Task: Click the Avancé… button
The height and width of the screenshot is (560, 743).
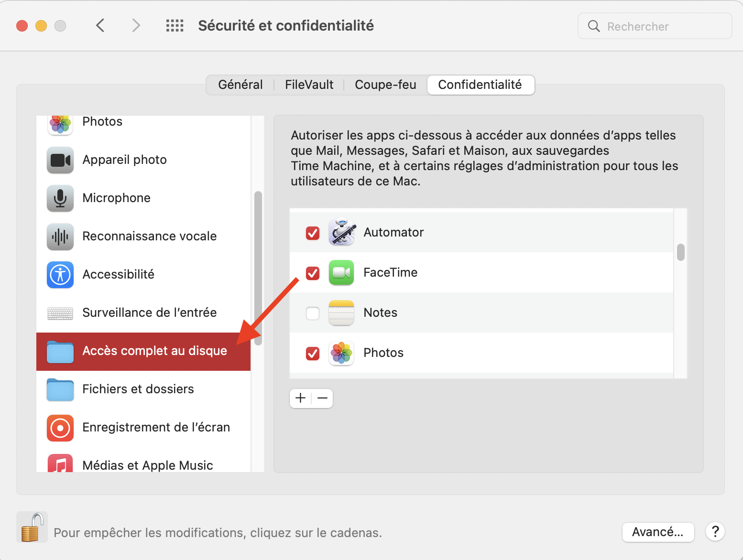Action: point(658,532)
